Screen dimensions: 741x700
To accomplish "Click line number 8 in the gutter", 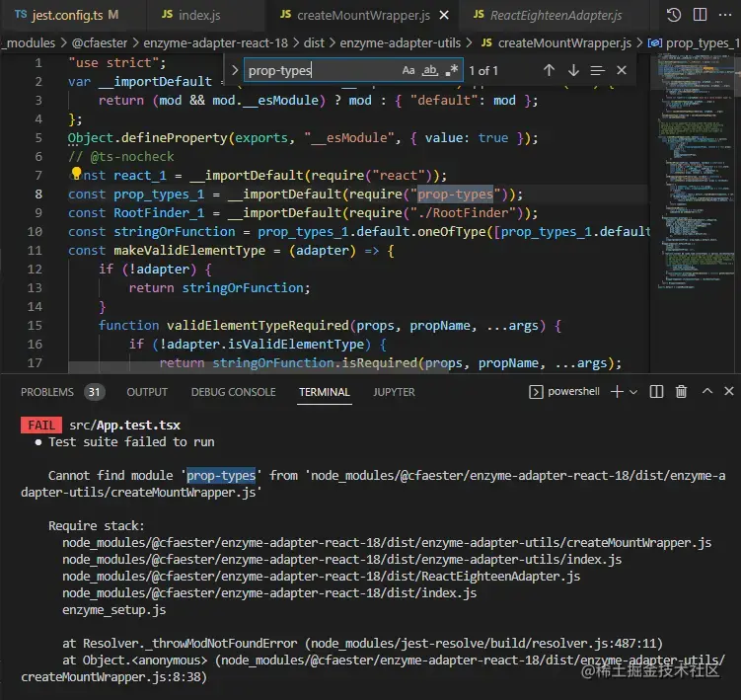I will click(38, 194).
